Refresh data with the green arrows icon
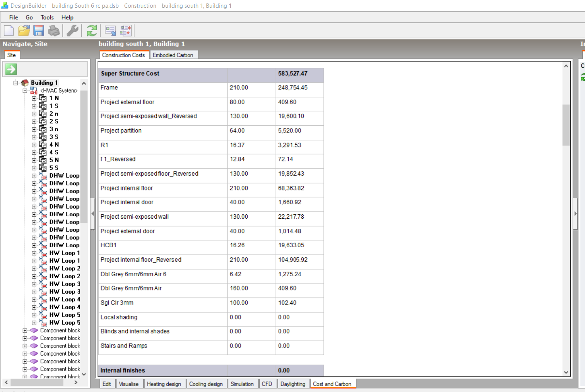This screenshot has height=392, width=585. (x=92, y=31)
